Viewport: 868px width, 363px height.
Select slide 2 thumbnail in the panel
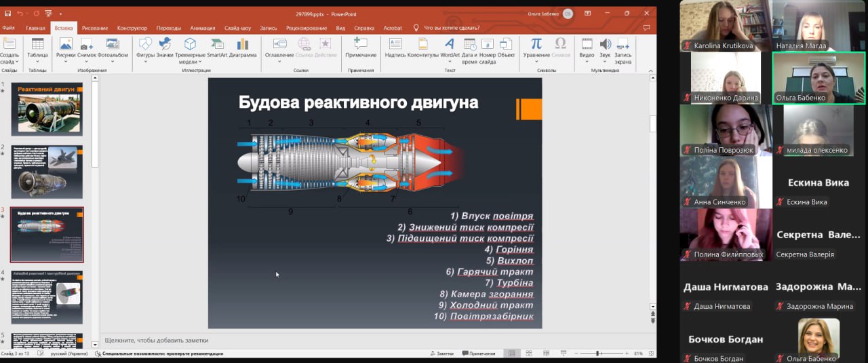tap(47, 172)
